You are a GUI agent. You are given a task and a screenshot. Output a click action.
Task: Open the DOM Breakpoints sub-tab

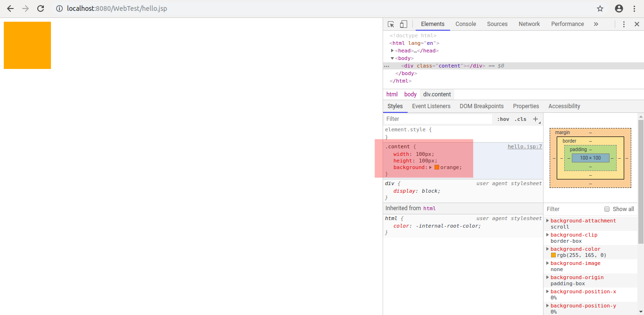(x=482, y=106)
